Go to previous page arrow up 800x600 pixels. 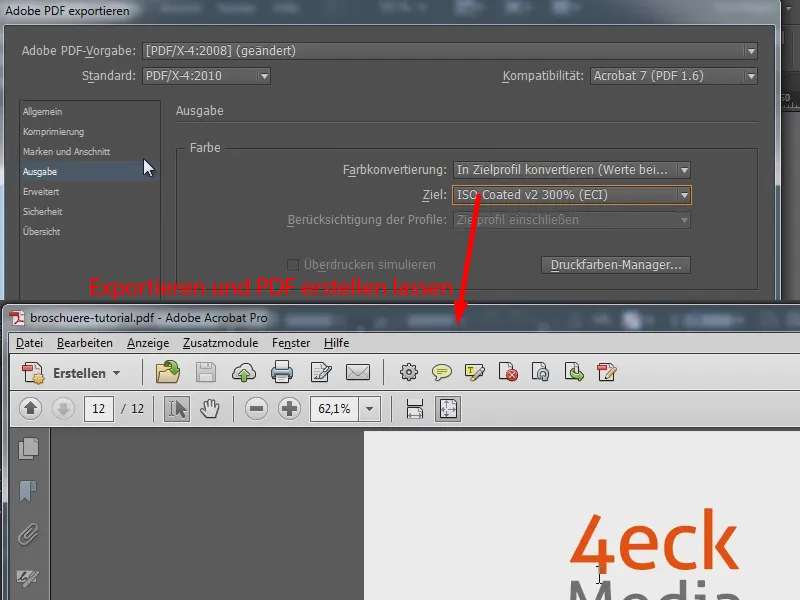point(30,409)
